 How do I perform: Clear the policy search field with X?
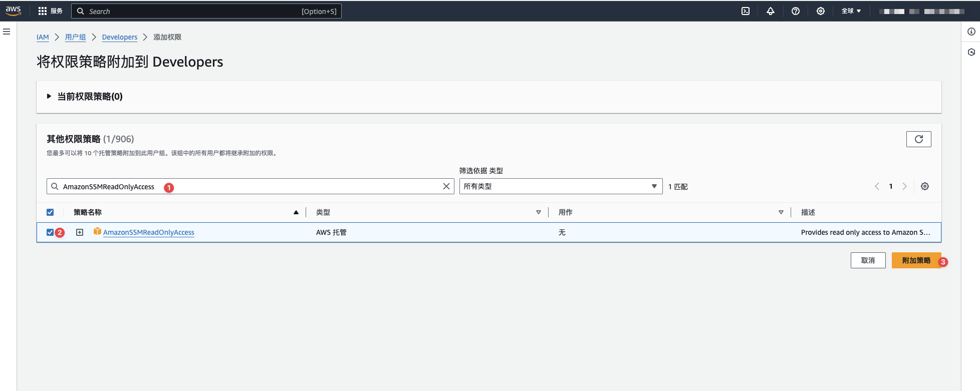click(446, 186)
